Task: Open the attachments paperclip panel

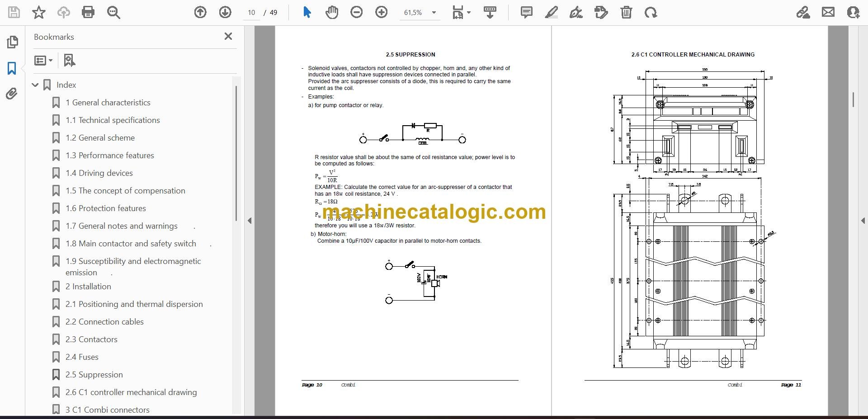Action: pos(12,94)
